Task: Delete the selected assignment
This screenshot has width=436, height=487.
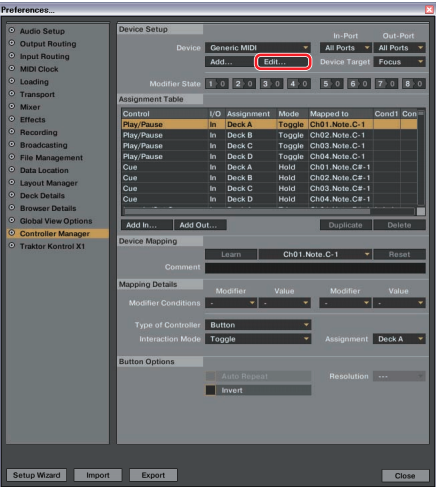Action: click(x=399, y=225)
